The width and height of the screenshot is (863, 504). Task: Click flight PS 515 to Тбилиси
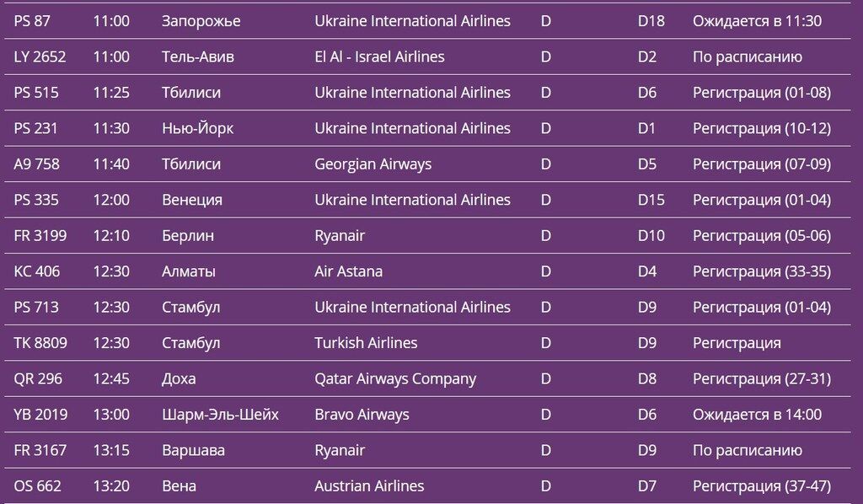36,93
